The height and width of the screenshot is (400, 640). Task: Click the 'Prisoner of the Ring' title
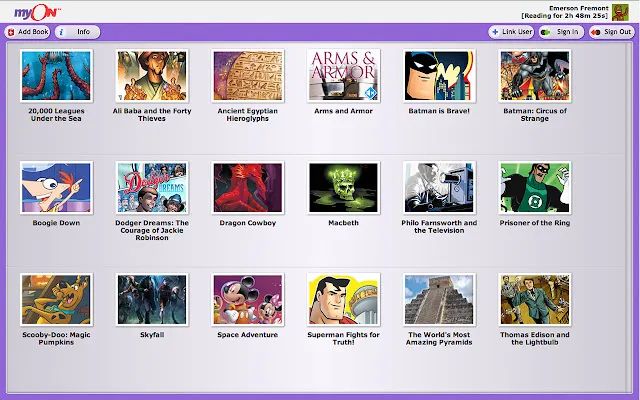point(535,223)
